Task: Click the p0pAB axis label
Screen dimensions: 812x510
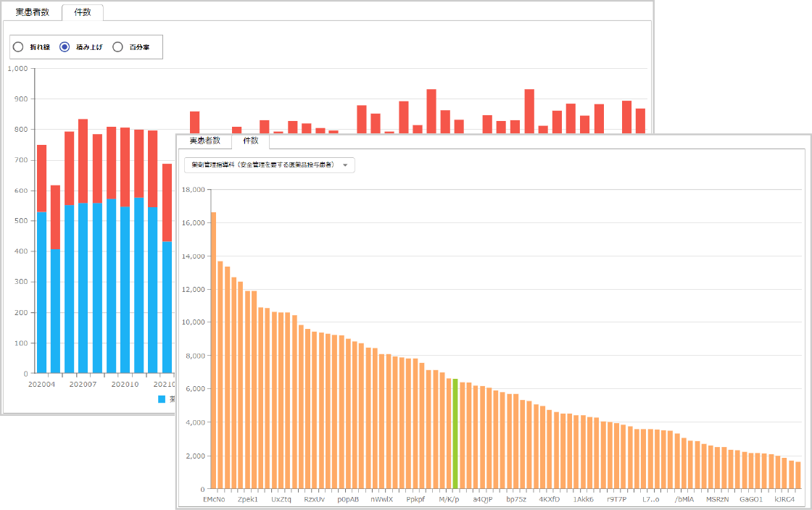Action: pyautogui.click(x=348, y=500)
